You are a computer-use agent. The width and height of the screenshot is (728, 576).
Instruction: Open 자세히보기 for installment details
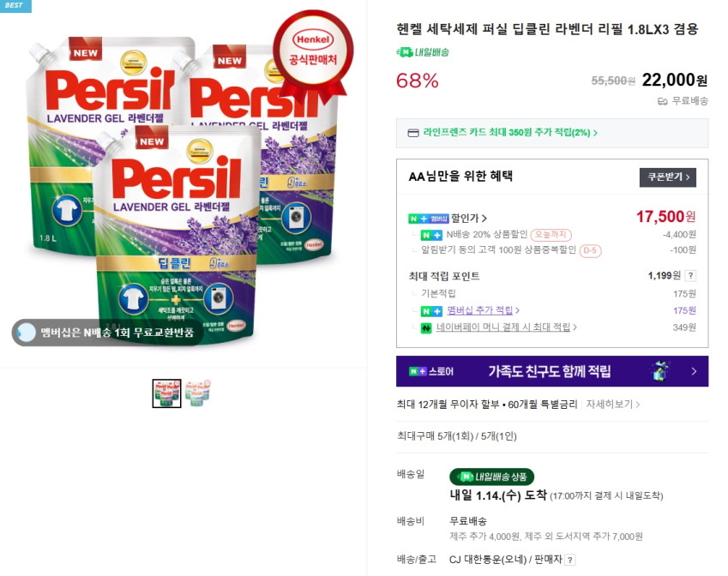612,405
